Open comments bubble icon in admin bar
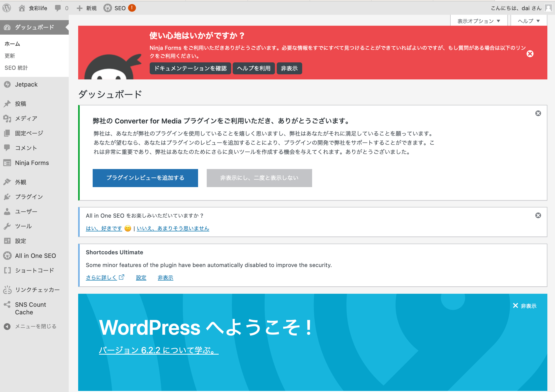 [58, 8]
